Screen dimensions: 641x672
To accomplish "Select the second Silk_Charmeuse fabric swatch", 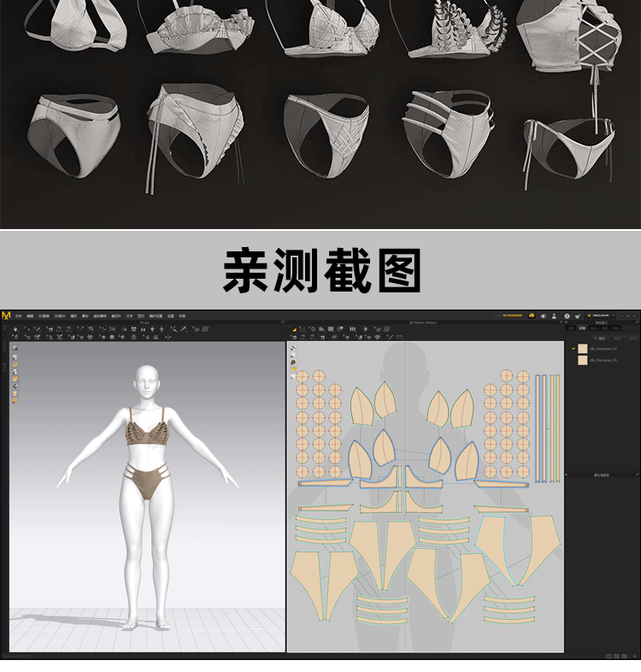I will [x=582, y=360].
